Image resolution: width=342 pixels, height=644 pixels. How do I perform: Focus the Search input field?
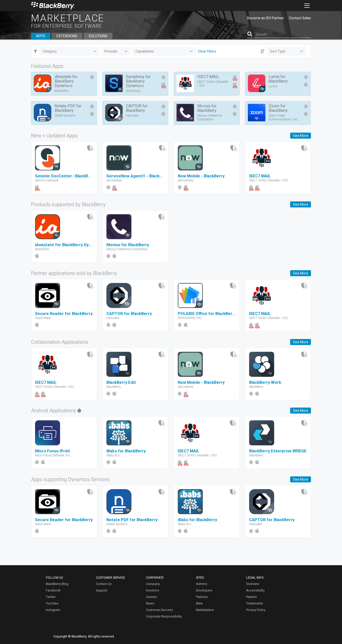pyautogui.click(x=283, y=34)
